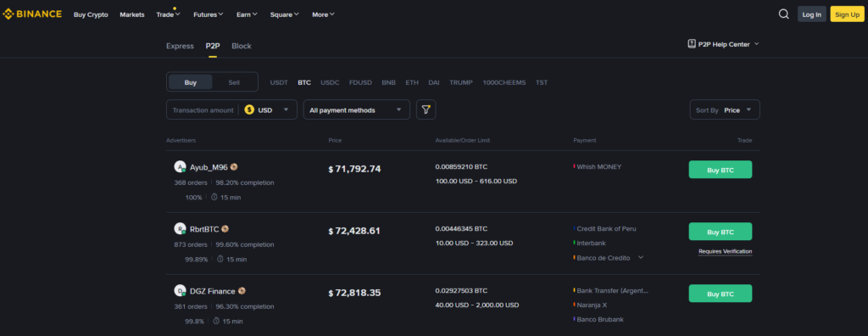Click the badge beside DGZ Finance
The width and height of the screenshot is (868, 336).
pos(242,290)
